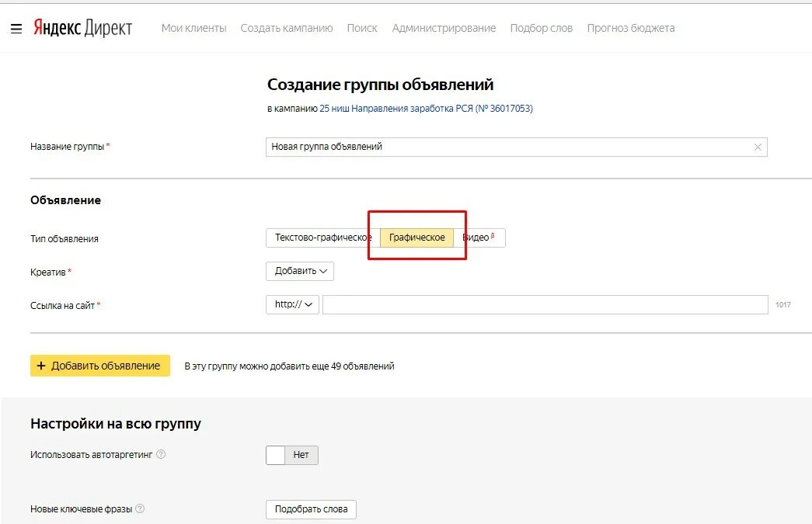Image resolution: width=812 pixels, height=524 pixels.
Task: Select the Графическое ad type
Action: pyautogui.click(x=417, y=238)
